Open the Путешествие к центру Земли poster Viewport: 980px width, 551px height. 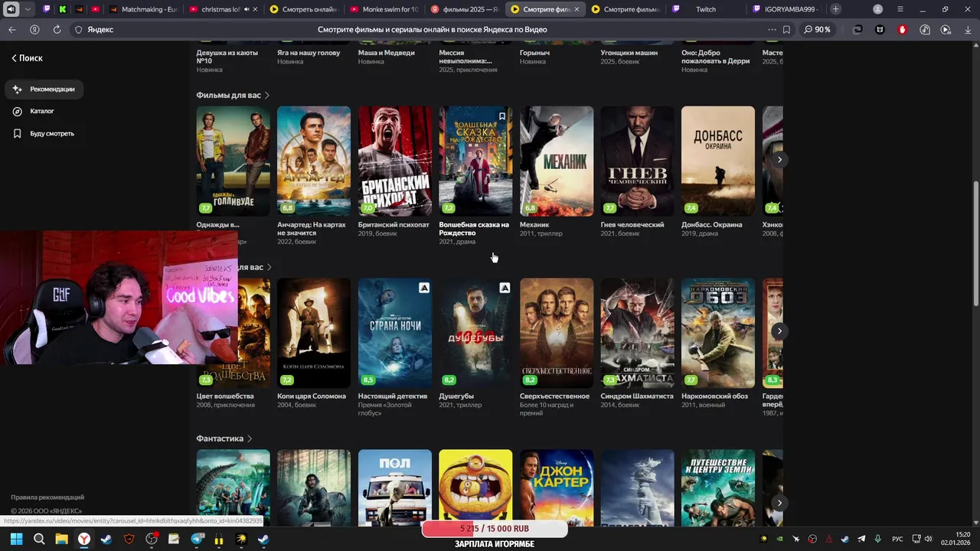pos(718,487)
